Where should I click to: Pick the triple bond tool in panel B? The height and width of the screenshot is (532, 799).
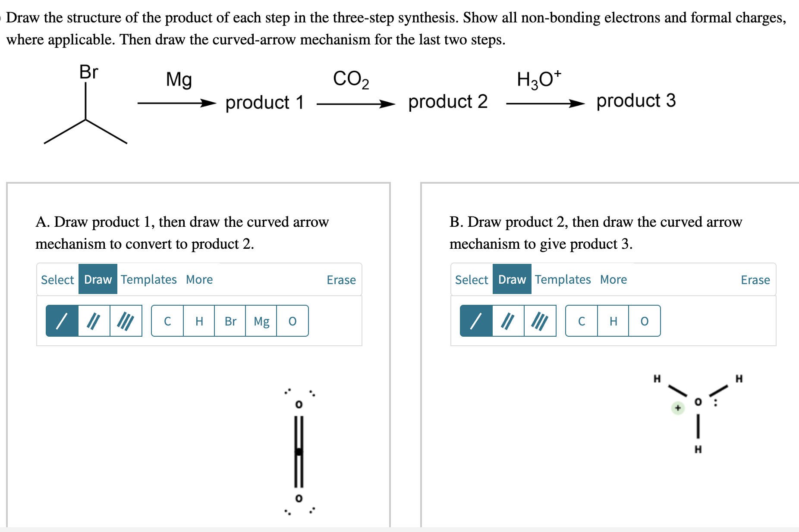[x=540, y=321]
